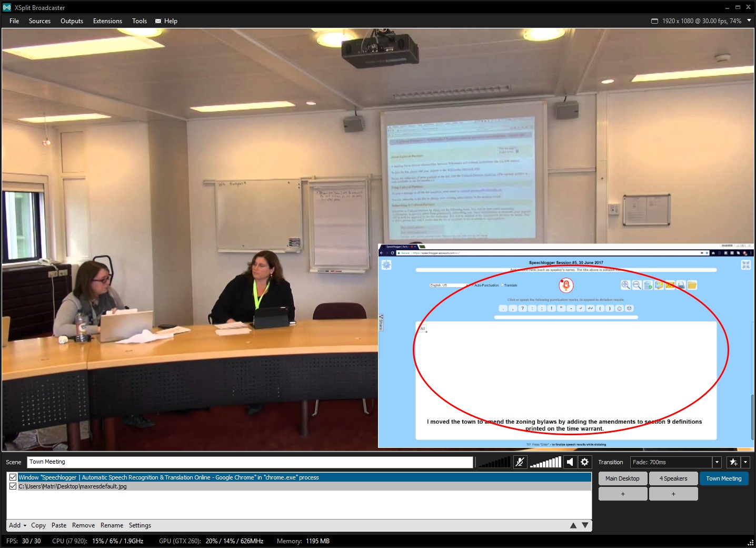This screenshot has width=756, height=548.
Task: Insert exclamation mark punctuation in Speechlogger
Action: [551, 308]
